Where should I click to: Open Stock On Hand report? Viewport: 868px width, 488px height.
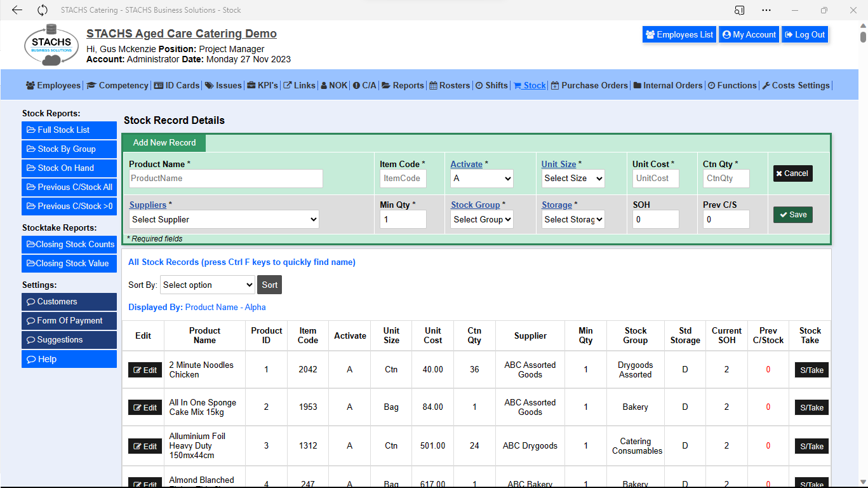tap(69, 168)
